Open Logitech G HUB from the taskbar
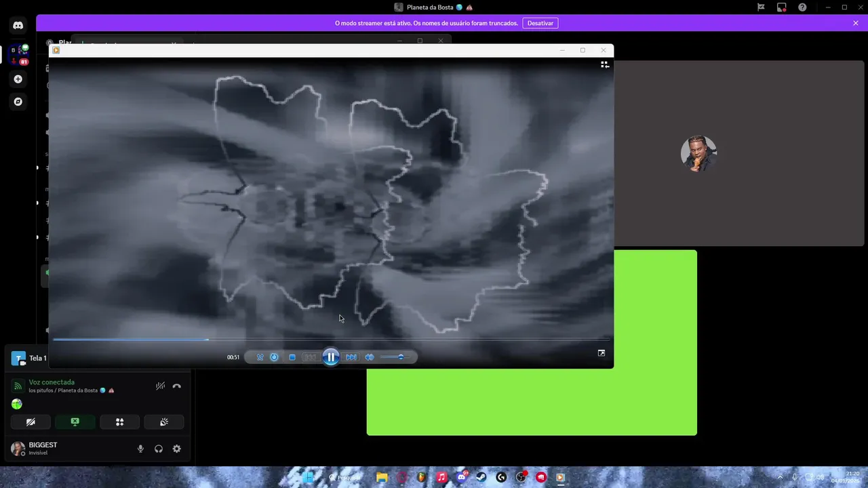 (x=501, y=477)
